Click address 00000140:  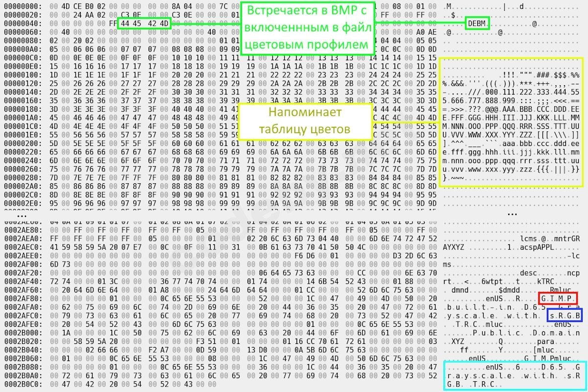tap(23, 92)
